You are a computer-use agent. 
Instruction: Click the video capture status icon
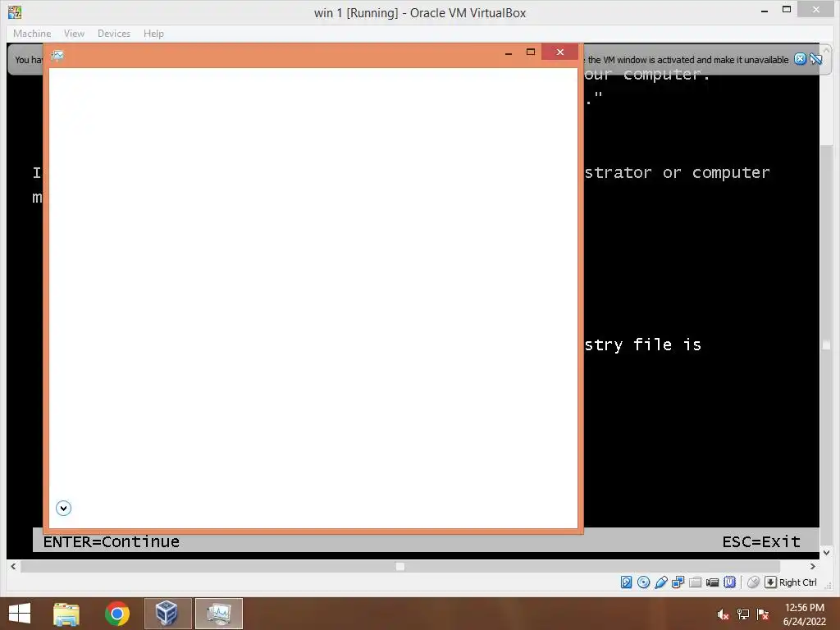click(x=713, y=582)
